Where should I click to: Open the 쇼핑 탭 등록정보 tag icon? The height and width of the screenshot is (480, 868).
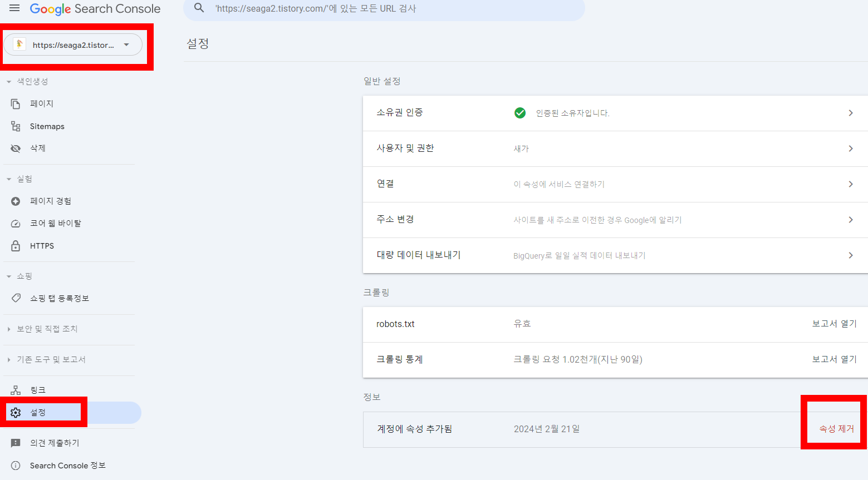[x=16, y=298]
